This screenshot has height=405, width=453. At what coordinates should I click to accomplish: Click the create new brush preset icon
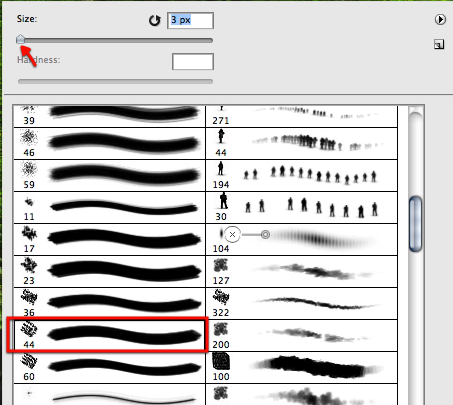click(x=439, y=44)
